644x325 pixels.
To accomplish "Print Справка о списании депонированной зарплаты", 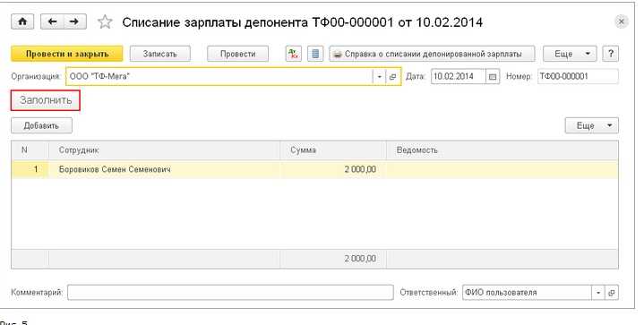I will click(x=432, y=54).
